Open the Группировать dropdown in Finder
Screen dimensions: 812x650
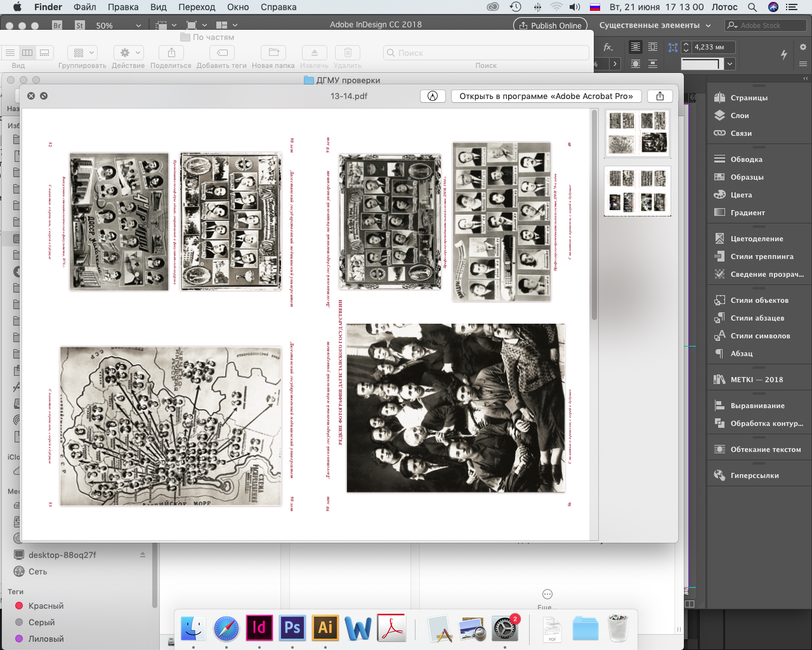click(82, 53)
